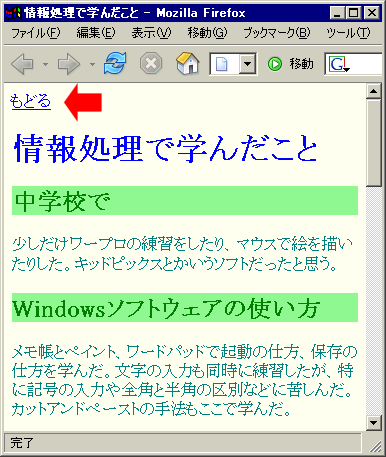Click the scrollbar down arrow
The image size is (386, 457).
pos(373,423)
